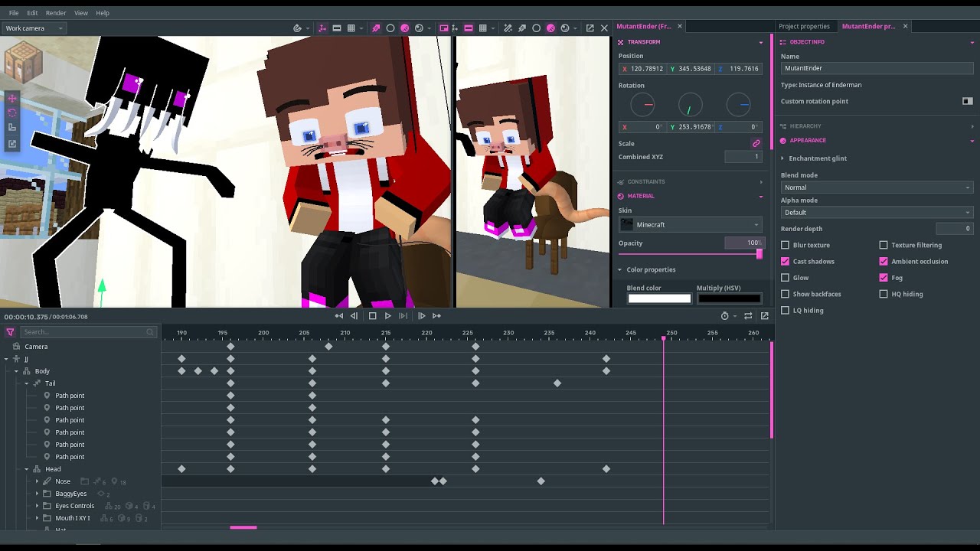Pop out the timeline panel
Image resolution: width=980 pixels, height=551 pixels.
764,316
